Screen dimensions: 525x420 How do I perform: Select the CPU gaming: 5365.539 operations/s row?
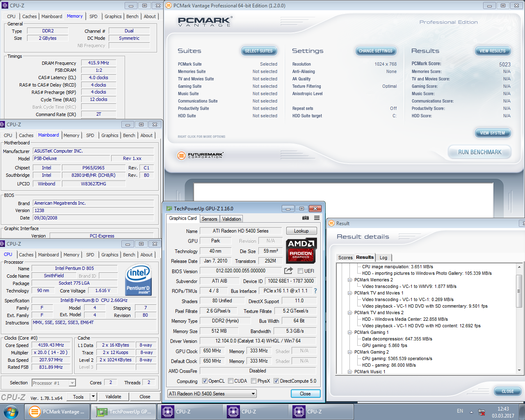(397, 358)
